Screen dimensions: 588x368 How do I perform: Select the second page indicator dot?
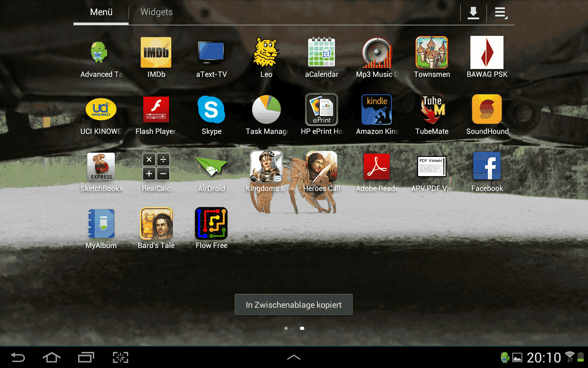point(302,328)
